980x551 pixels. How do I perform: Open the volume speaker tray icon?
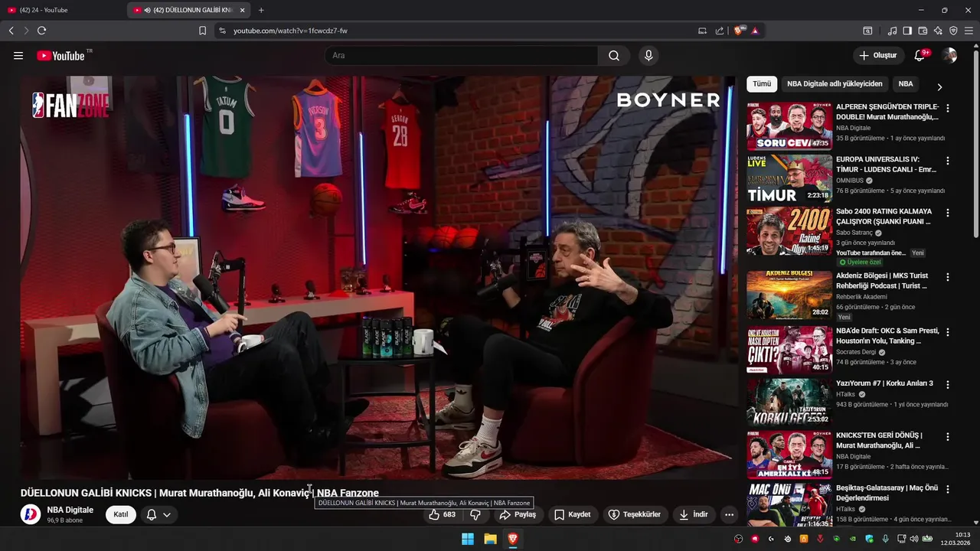pos(913,539)
